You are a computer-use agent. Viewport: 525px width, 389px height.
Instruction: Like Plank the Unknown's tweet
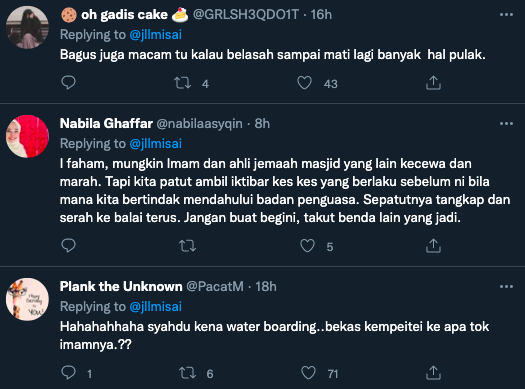(x=308, y=373)
